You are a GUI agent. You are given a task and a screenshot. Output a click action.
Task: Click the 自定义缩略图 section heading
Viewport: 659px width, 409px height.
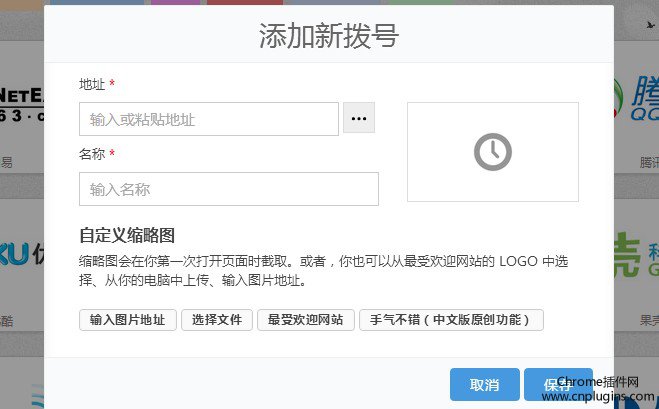127,236
